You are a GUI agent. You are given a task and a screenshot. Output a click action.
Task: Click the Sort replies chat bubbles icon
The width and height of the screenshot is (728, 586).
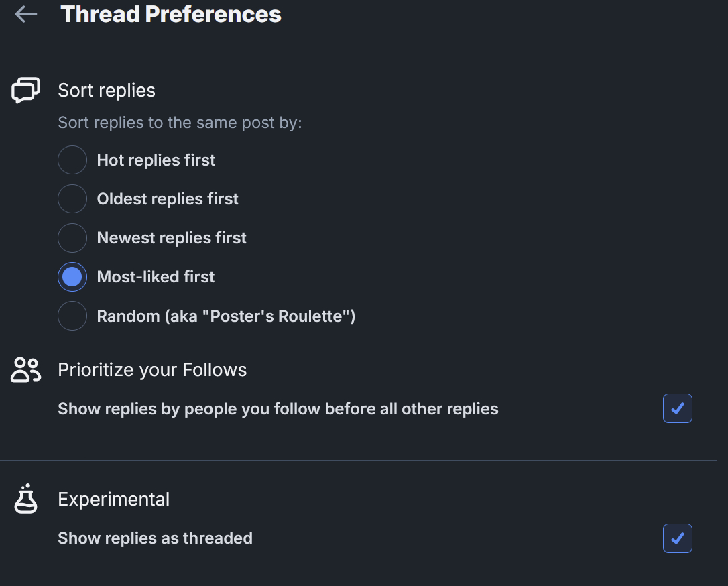(x=26, y=91)
